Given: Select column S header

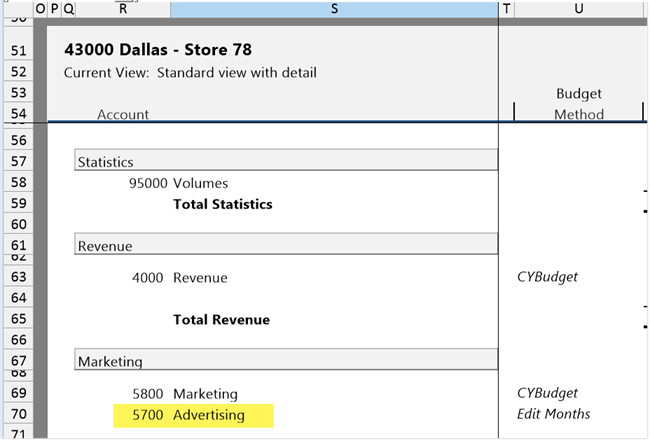Looking at the screenshot, I should [x=334, y=9].
